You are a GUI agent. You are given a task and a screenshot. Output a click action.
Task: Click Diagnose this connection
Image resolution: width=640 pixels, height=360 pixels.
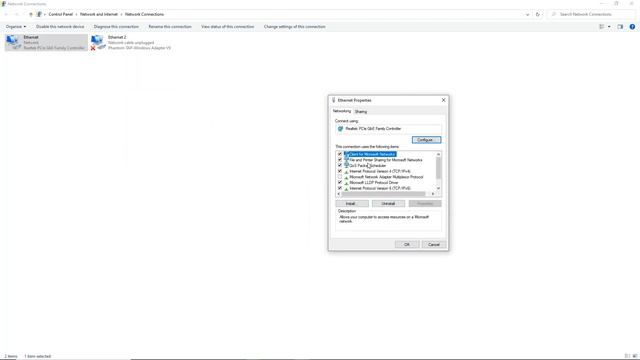tap(116, 27)
